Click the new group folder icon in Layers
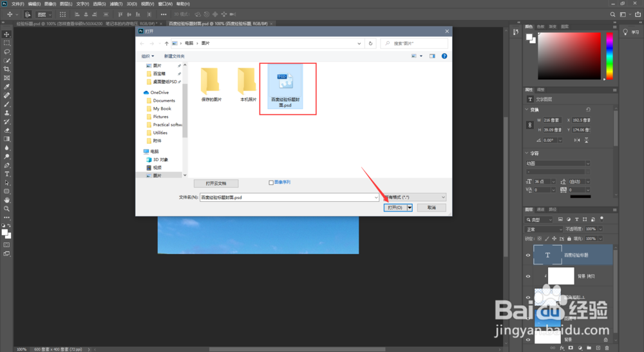Viewport: 644px width, 352px height. [589, 348]
